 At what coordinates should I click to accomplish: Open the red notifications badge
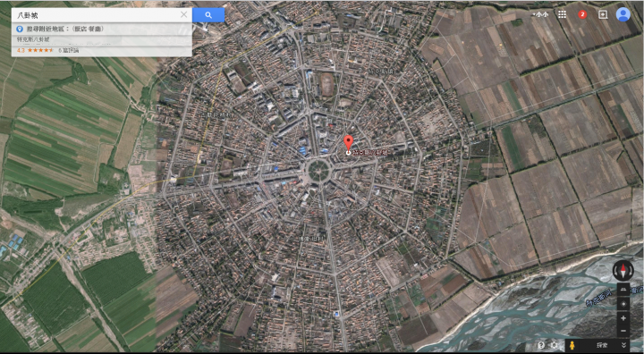point(582,15)
